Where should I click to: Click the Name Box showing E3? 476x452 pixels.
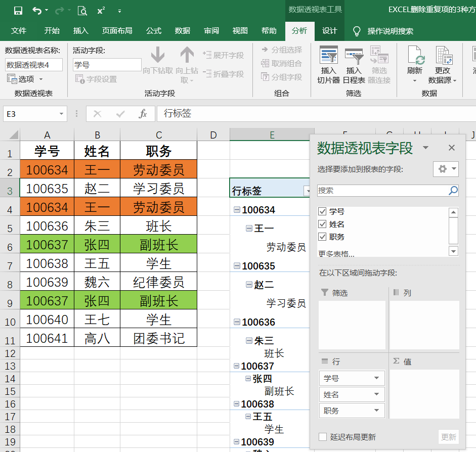click(x=35, y=114)
